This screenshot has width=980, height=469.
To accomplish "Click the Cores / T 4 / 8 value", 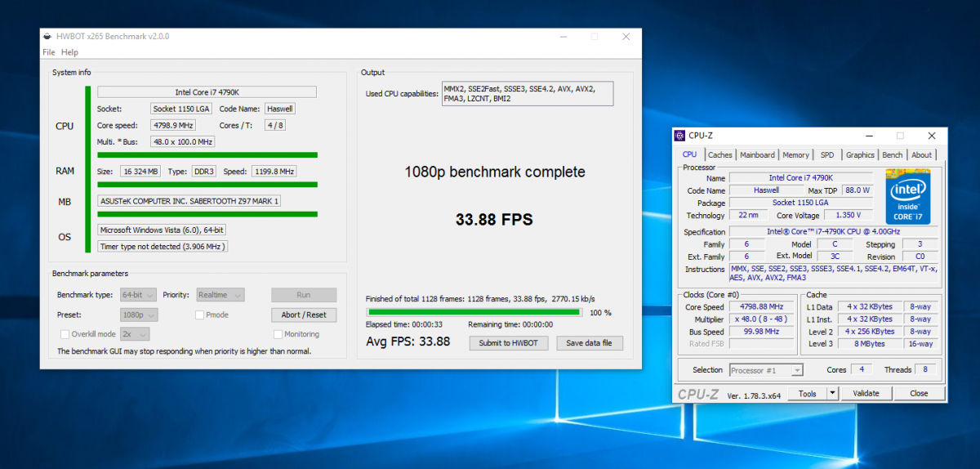I will coord(274,125).
